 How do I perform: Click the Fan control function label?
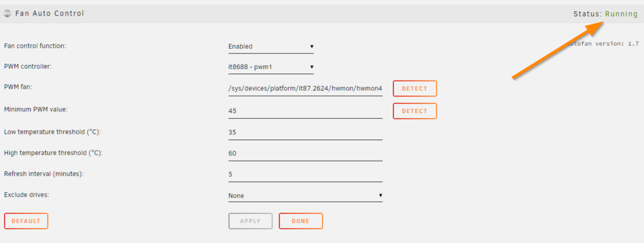(35, 46)
